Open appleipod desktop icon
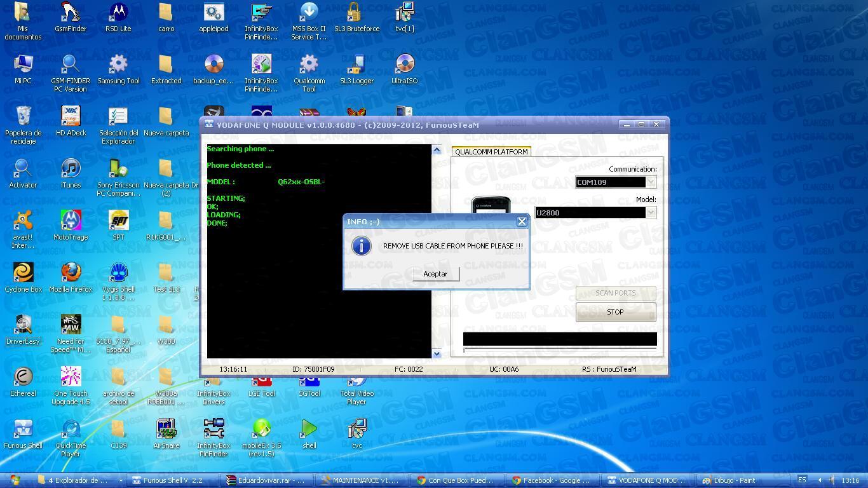868x488 pixels. click(214, 18)
